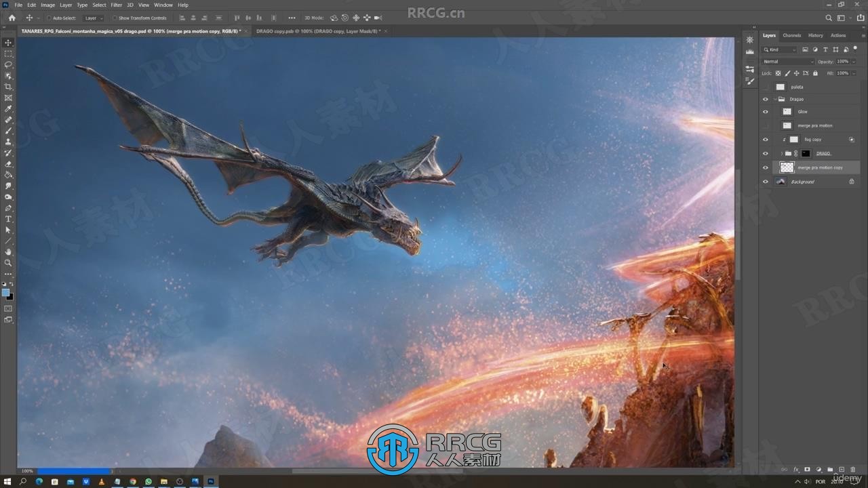This screenshot has height=488, width=868.
Task: Click the zoom percentage field at bottom left
Action: pos(27,470)
